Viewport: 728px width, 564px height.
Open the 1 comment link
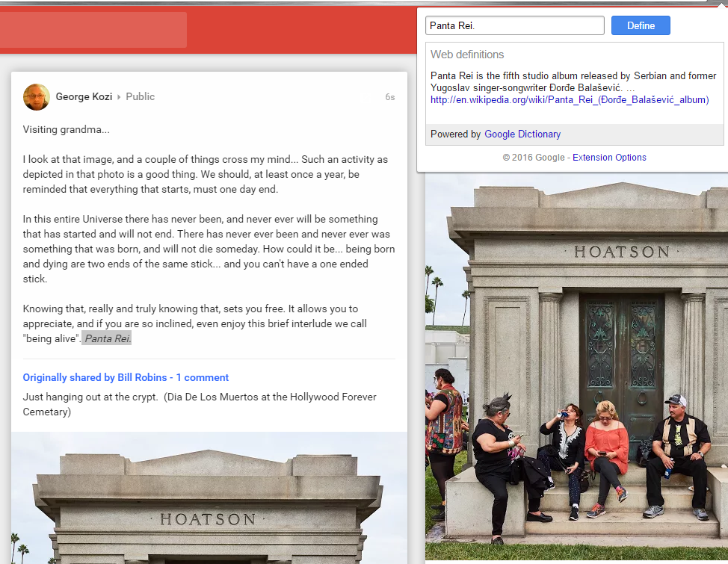(x=203, y=378)
